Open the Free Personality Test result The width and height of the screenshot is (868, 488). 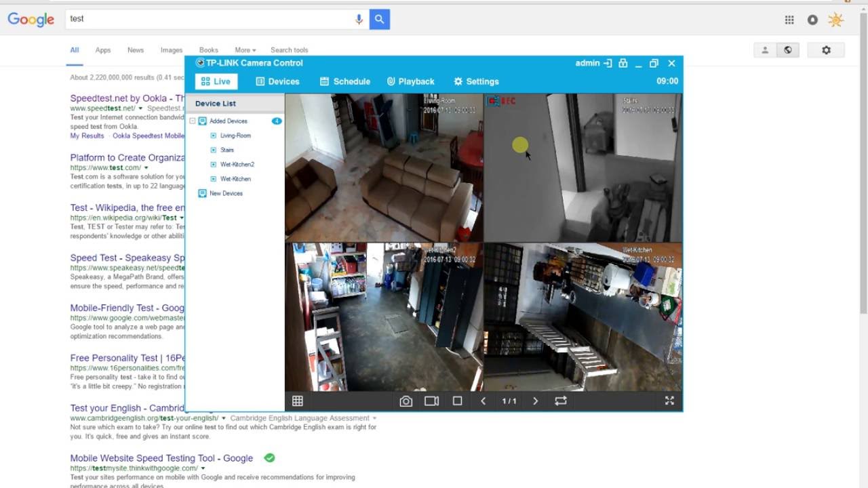coord(127,358)
